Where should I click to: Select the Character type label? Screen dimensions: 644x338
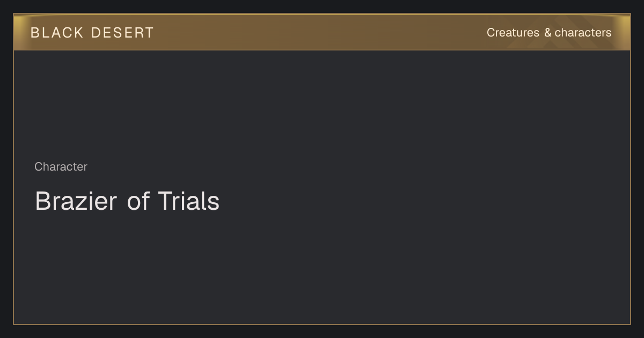pos(61,167)
